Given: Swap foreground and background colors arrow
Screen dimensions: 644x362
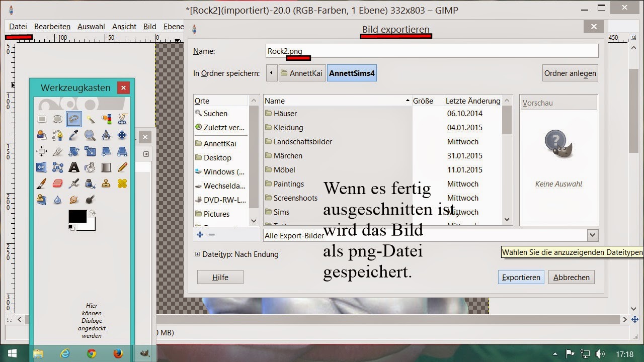Looking at the screenshot, I should [x=92, y=213].
